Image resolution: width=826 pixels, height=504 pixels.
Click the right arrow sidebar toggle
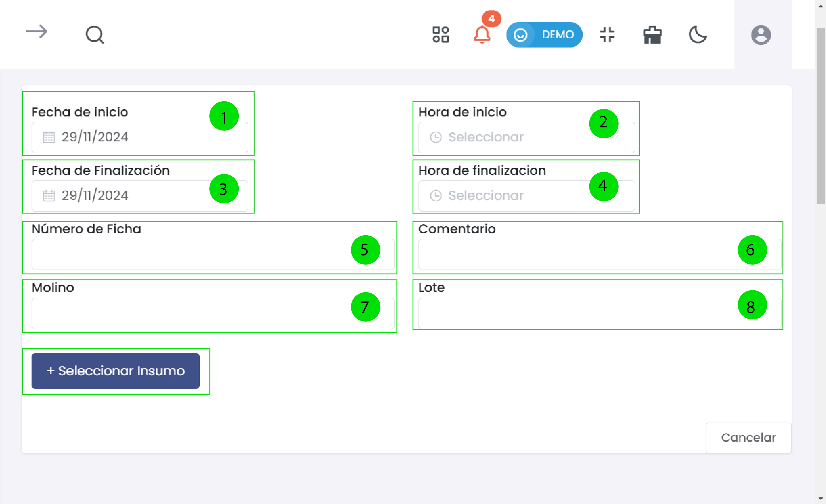(x=37, y=32)
